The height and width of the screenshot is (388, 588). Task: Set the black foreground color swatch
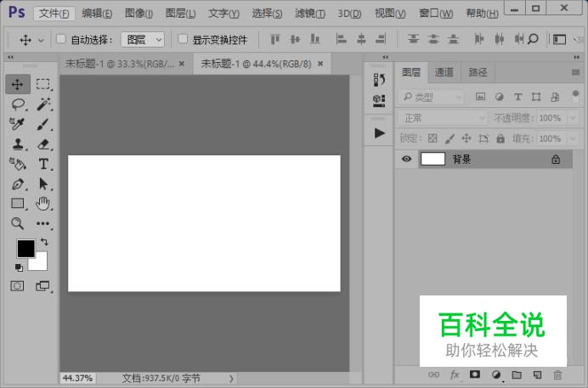25,249
